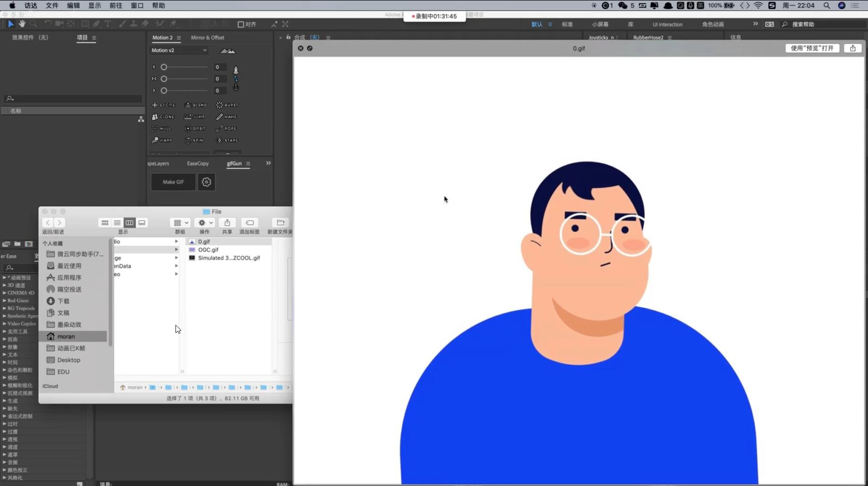868x486 pixels.
Task: Click the gifGun settings gear icon
Action: 206,182
